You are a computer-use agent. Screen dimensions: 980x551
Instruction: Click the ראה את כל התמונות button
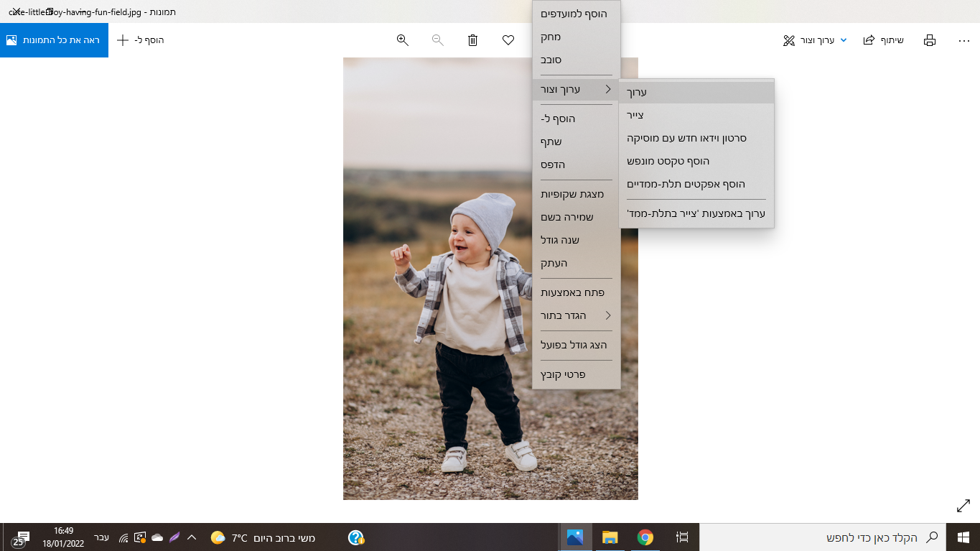coord(55,40)
